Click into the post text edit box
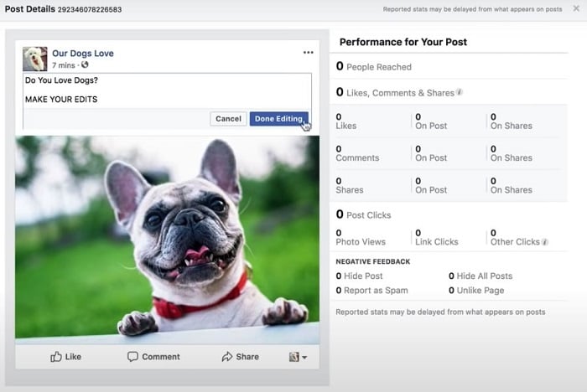587x392 pixels. [167, 90]
